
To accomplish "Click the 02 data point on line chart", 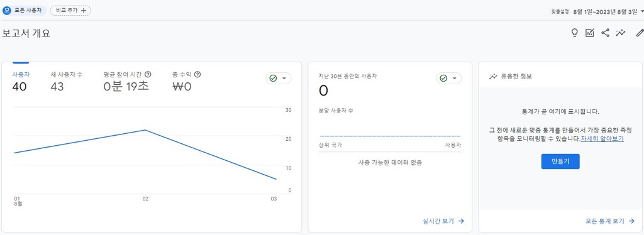I will point(145,130).
